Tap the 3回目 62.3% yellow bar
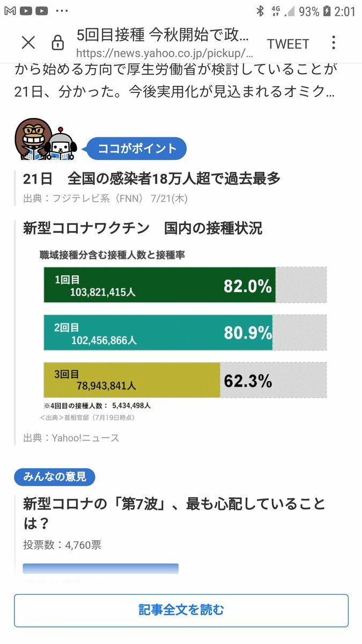362x644 pixels. 132,380
